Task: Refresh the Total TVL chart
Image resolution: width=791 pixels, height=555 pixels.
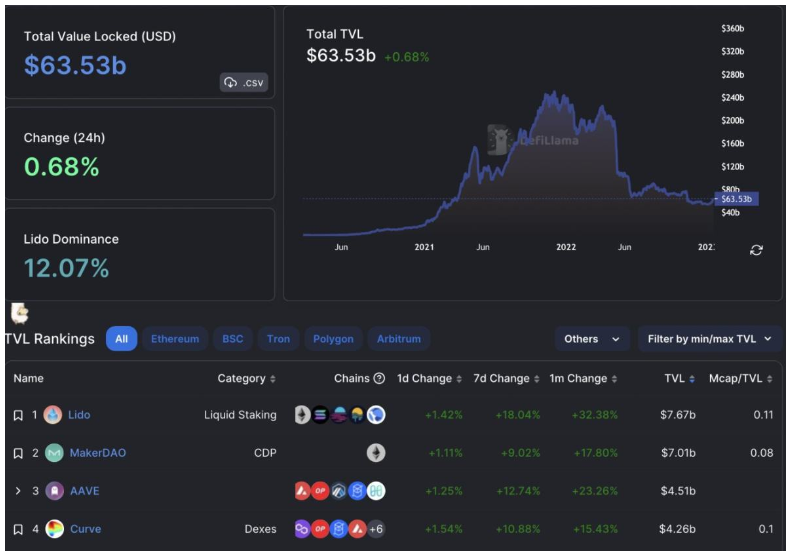Action: tap(756, 250)
